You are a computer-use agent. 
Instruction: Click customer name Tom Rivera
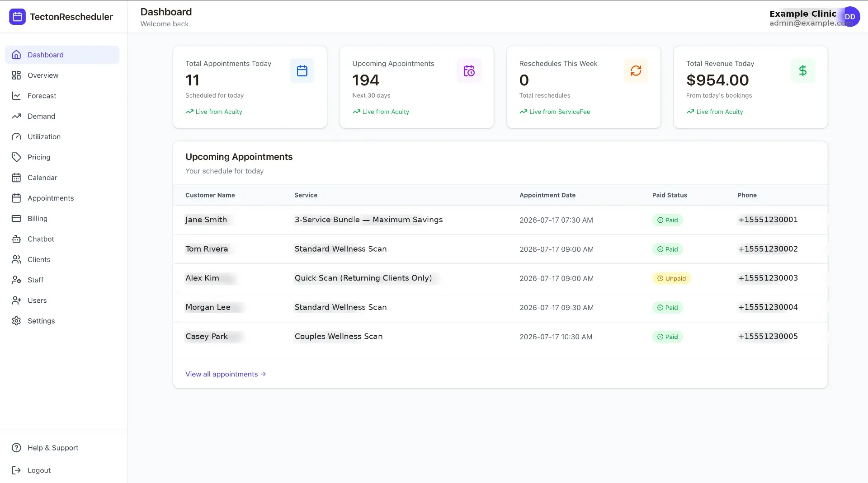pyautogui.click(x=207, y=249)
